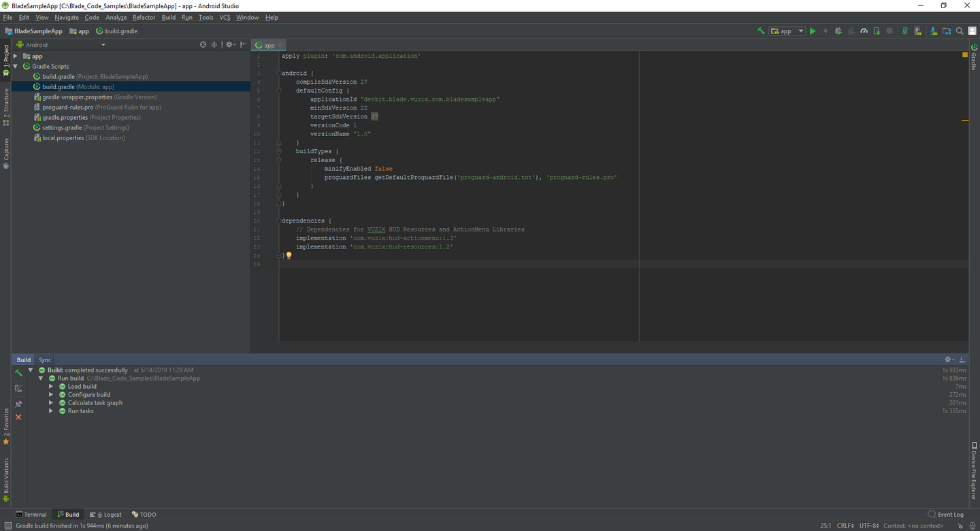Click the UTF-8 encoding in status bar

(869, 526)
